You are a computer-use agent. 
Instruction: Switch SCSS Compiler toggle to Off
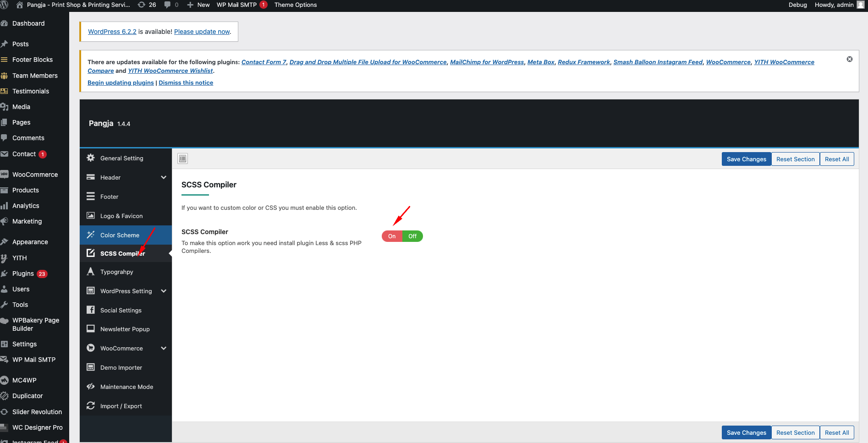coord(412,236)
